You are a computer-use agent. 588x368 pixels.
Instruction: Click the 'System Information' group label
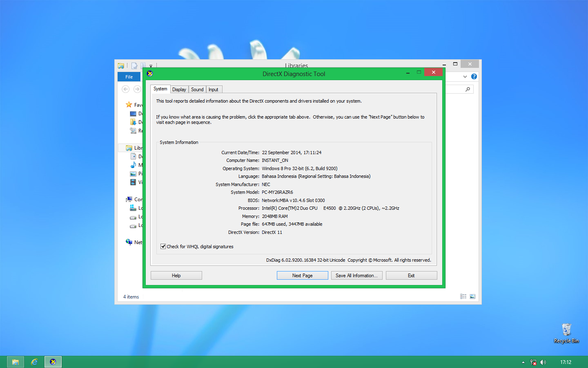click(x=179, y=142)
